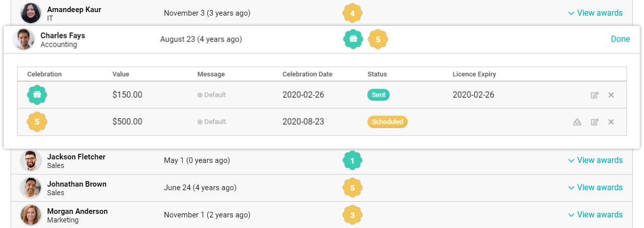
Task: Click the Scheduled status pill
Action: [x=387, y=122]
